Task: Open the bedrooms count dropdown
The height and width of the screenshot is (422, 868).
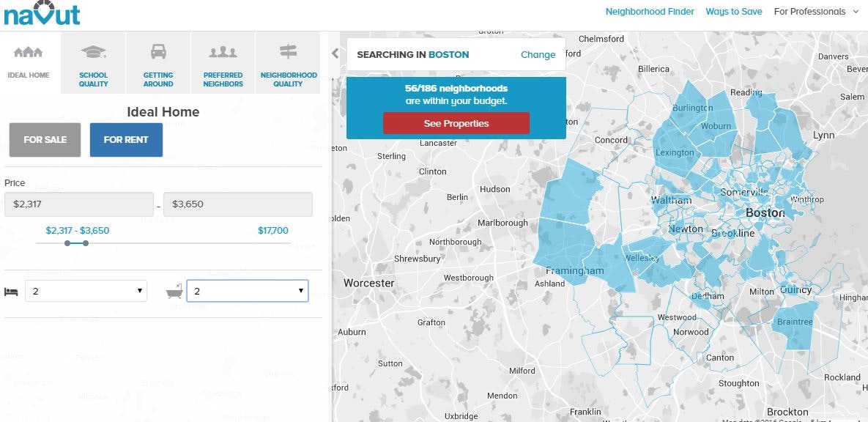Action: (86, 291)
